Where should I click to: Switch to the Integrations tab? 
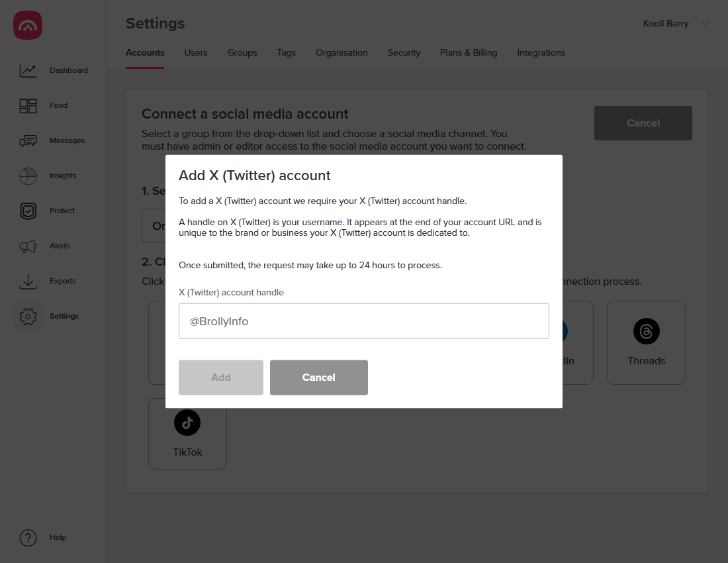coord(541,52)
